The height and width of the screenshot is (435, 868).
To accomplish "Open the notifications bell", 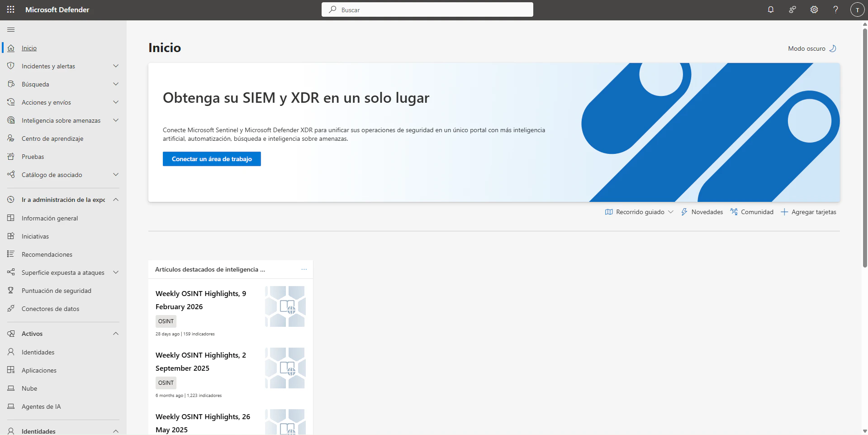I will 770,10.
